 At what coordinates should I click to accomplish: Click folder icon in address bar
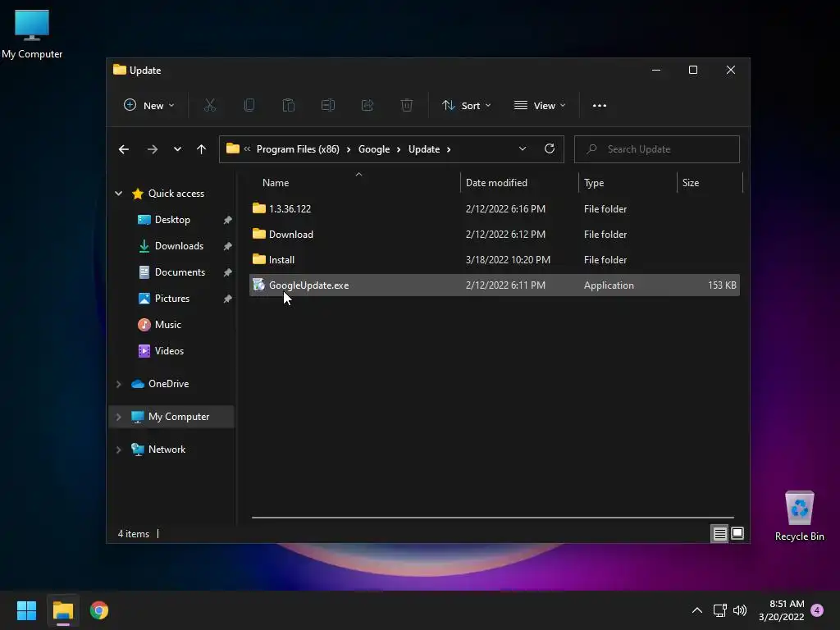coord(232,148)
